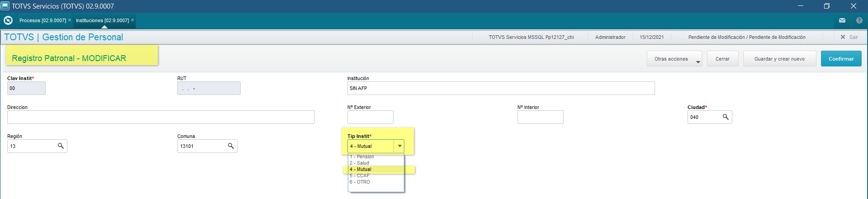The height and width of the screenshot is (199, 868).
Task: Click the RUT input field
Action: [x=209, y=88]
